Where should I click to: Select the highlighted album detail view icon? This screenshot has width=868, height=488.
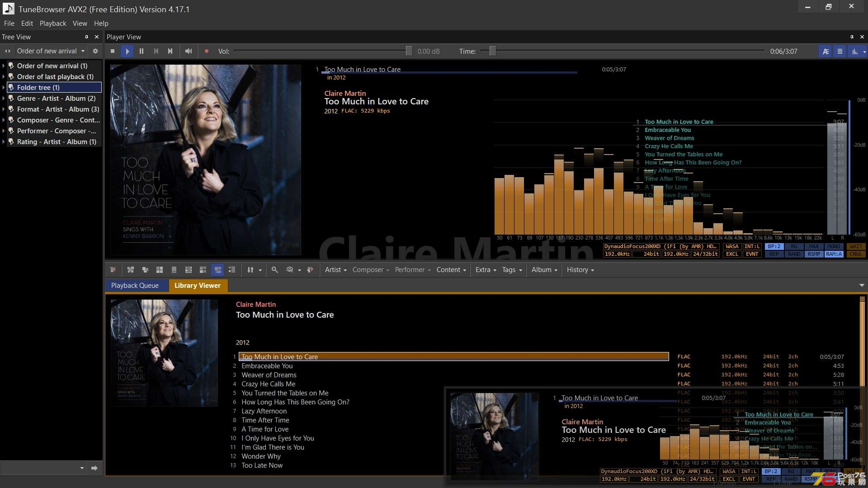[218, 270]
